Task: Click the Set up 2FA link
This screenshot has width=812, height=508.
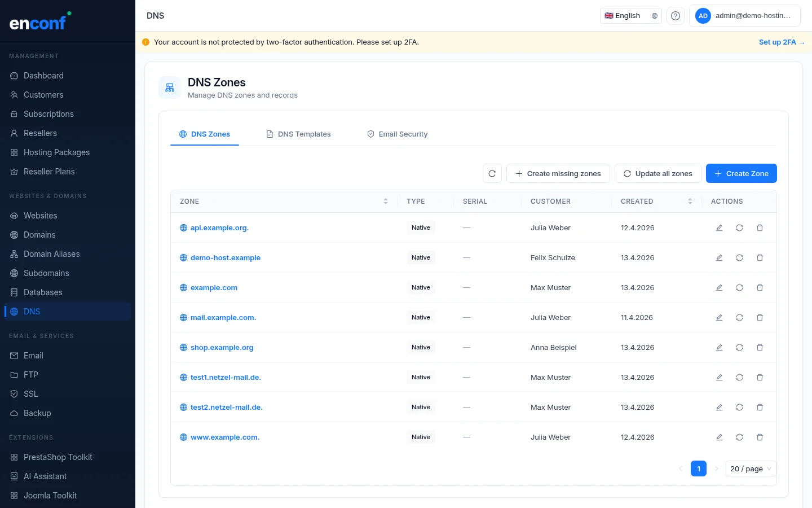Action: 782,42
